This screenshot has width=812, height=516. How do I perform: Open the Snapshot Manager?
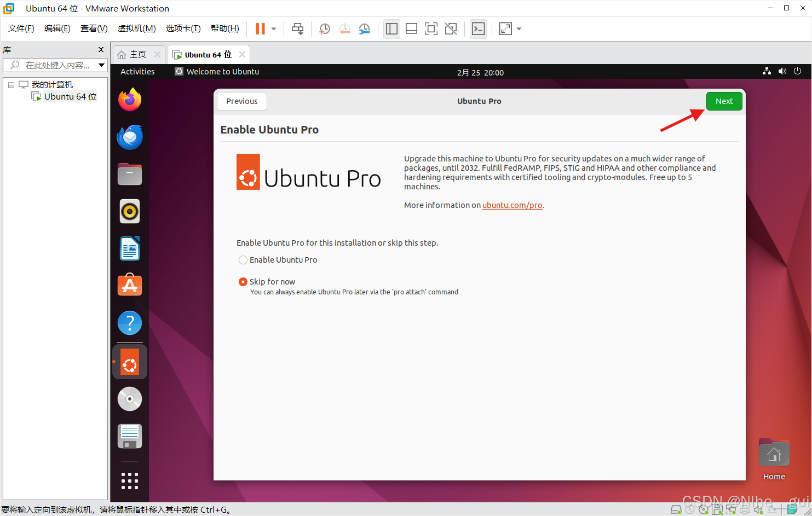(365, 28)
